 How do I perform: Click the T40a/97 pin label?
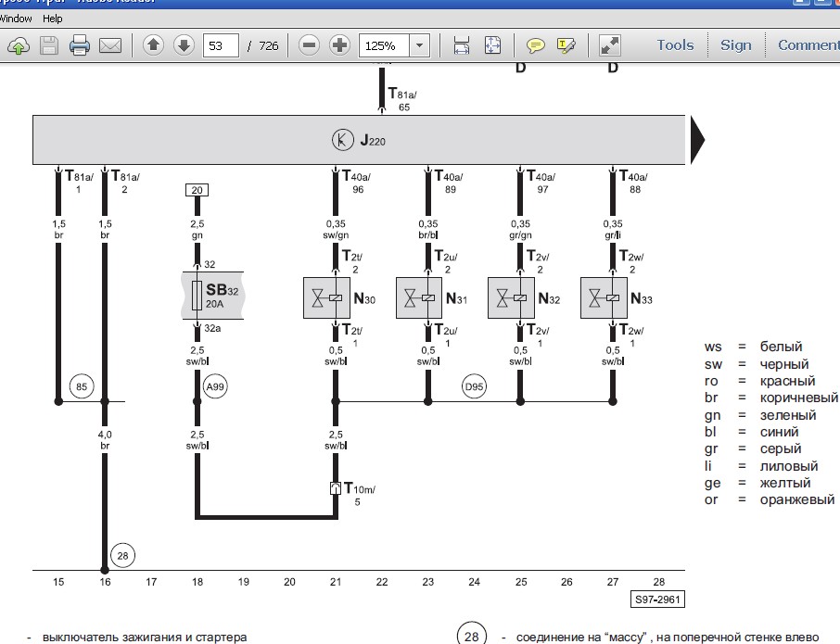pos(541,182)
